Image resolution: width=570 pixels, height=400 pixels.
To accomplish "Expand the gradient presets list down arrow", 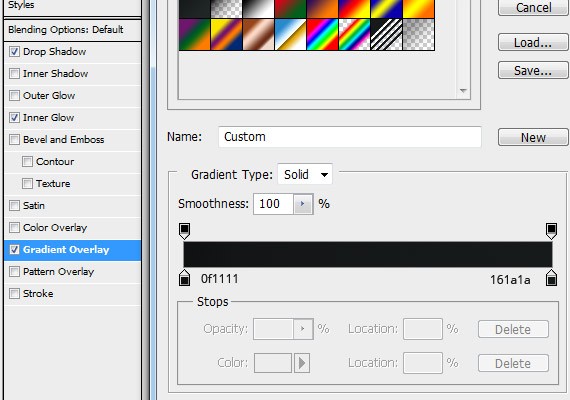I will 463,91.
